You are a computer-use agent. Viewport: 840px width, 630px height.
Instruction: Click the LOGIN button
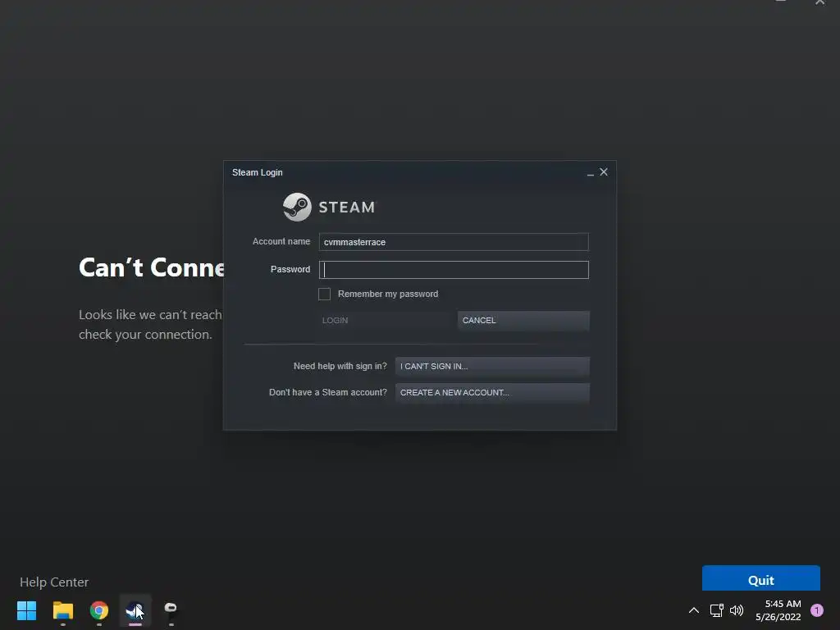click(x=384, y=321)
